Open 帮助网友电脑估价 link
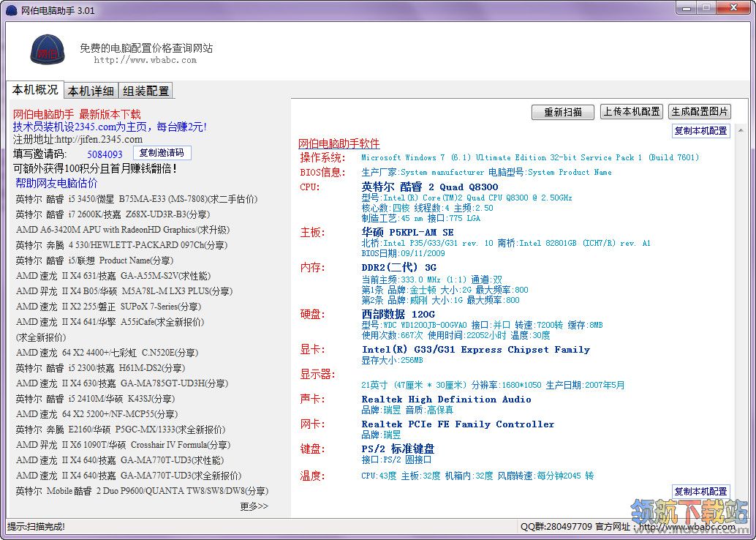The height and width of the screenshot is (540, 756). tap(56, 184)
